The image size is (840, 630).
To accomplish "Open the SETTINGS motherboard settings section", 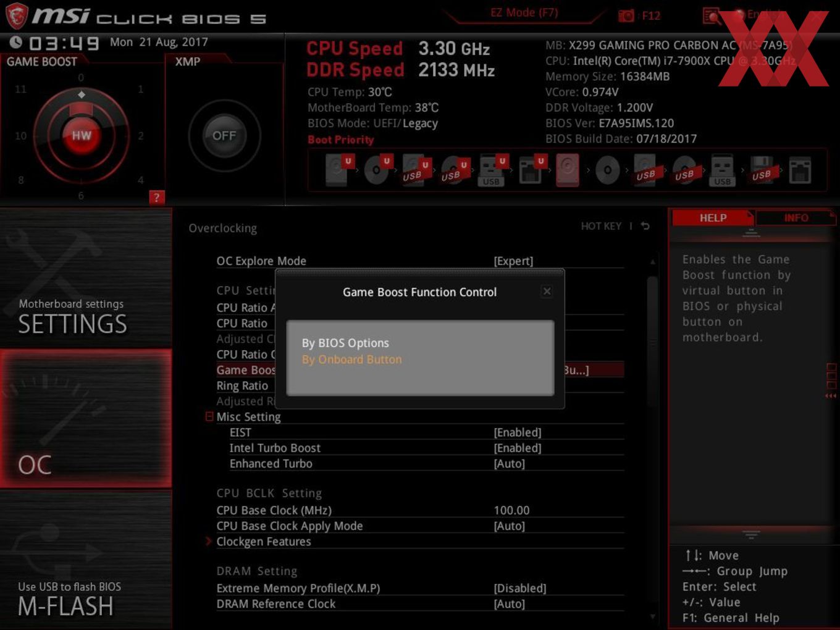I will pos(86,278).
